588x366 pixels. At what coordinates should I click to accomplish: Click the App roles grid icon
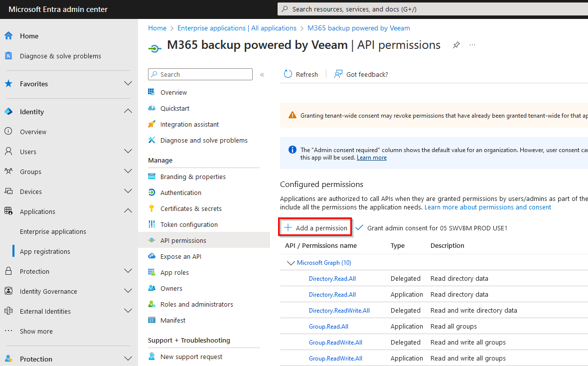point(151,272)
